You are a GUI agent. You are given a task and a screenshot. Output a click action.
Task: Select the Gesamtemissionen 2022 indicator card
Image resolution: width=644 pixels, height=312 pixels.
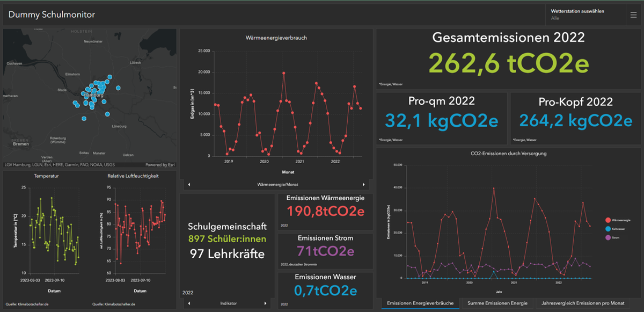(508, 59)
